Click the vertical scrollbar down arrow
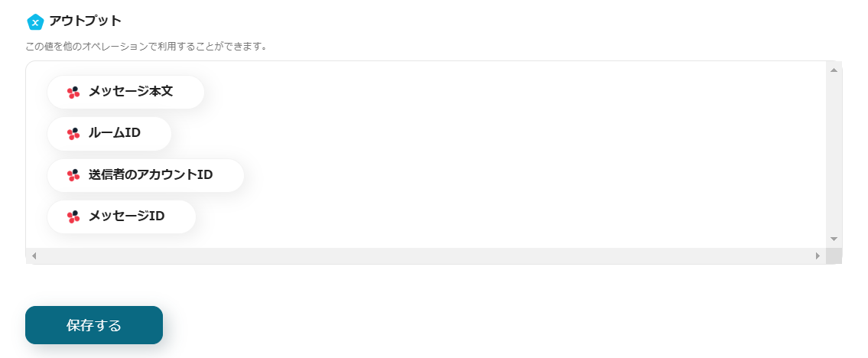The width and height of the screenshot is (868, 358). point(834,239)
